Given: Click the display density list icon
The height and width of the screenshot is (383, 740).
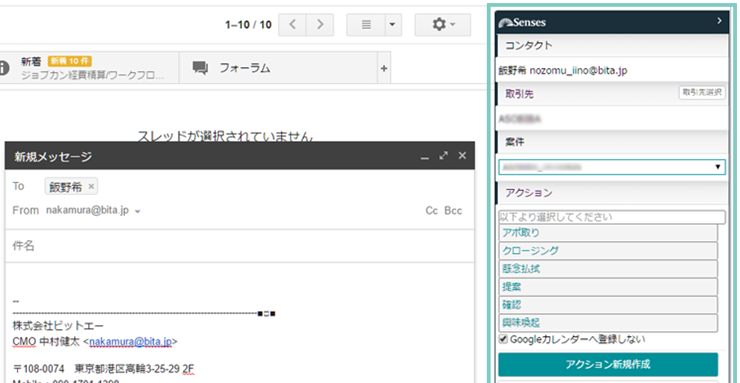Looking at the screenshot, I should (x=366, y=25).
